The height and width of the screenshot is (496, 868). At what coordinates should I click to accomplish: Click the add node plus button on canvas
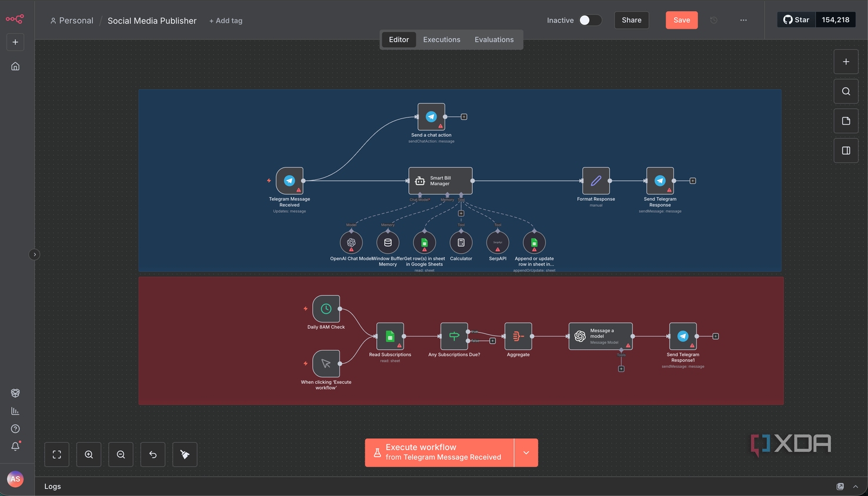pos(846,62)
